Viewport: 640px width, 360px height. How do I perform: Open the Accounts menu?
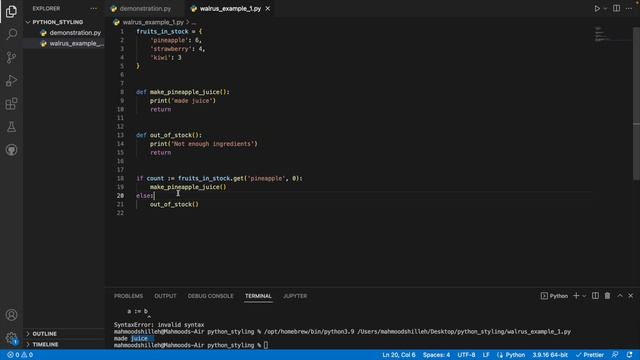click(x=11, y=315)
